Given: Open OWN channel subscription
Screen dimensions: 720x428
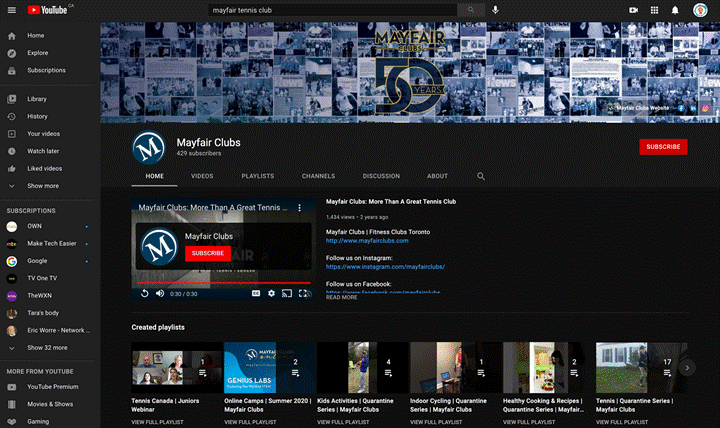Looking at the screenshot, I should point(48,226).
